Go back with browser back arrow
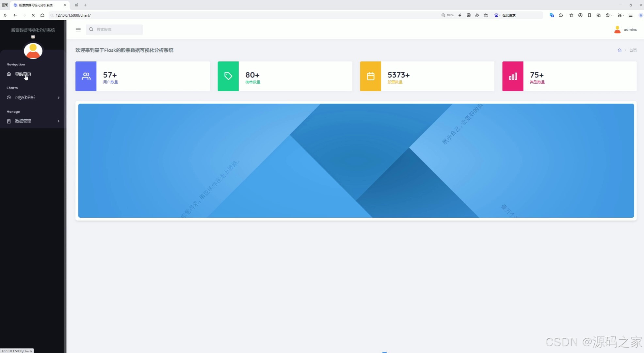Viewport: 644px width, 353px height. [15, 15]
